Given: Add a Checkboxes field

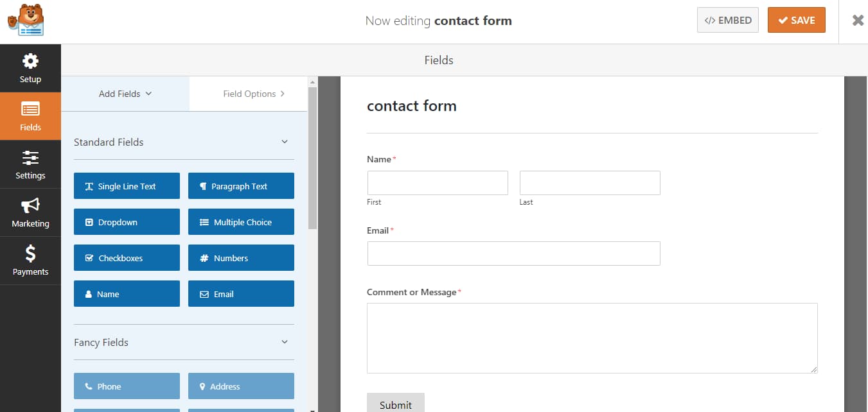Looking at the screenshot, I should pyautogui.click(x=127, y=257).
